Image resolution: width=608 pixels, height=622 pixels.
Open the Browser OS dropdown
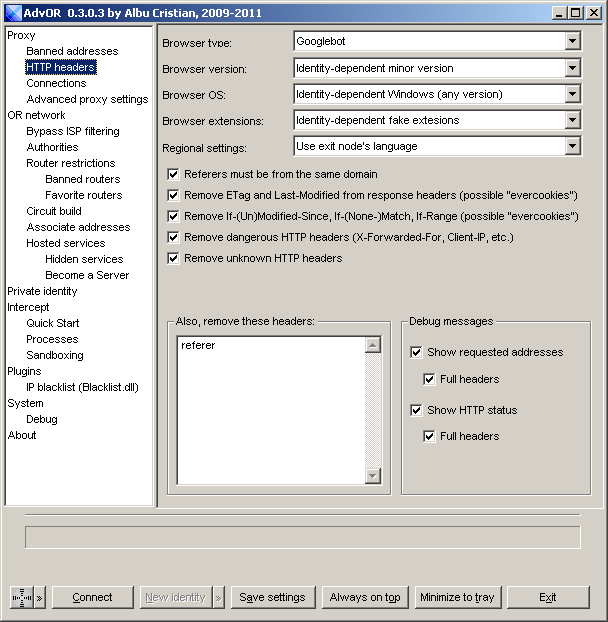click(572, 94)
